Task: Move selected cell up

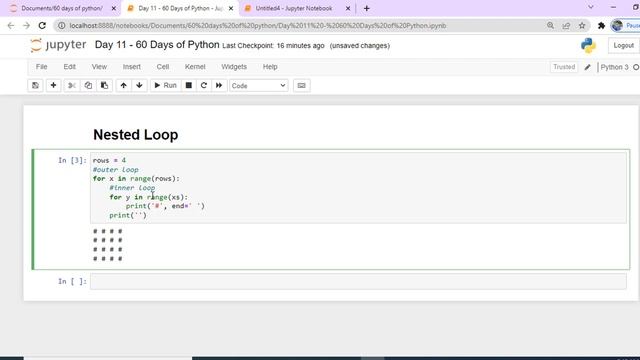Action: (123, 85)
